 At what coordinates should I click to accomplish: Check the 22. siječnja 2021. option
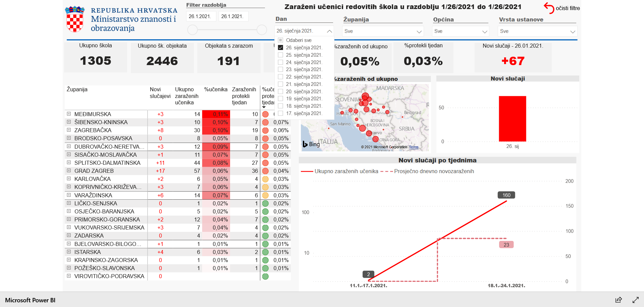(x=280, y=77)
